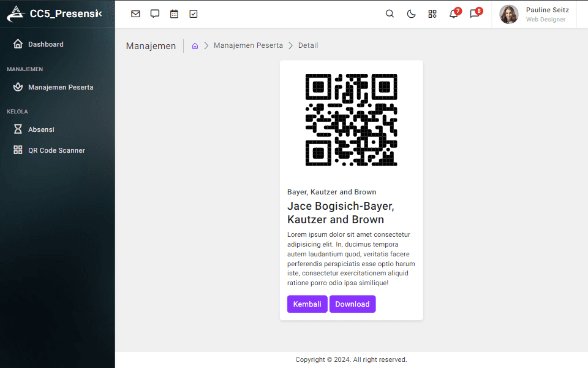Image resolution: width=588 pixels, height=368 pixels.
Task: Click the Manajemen page title
Action: pos(151,46)
